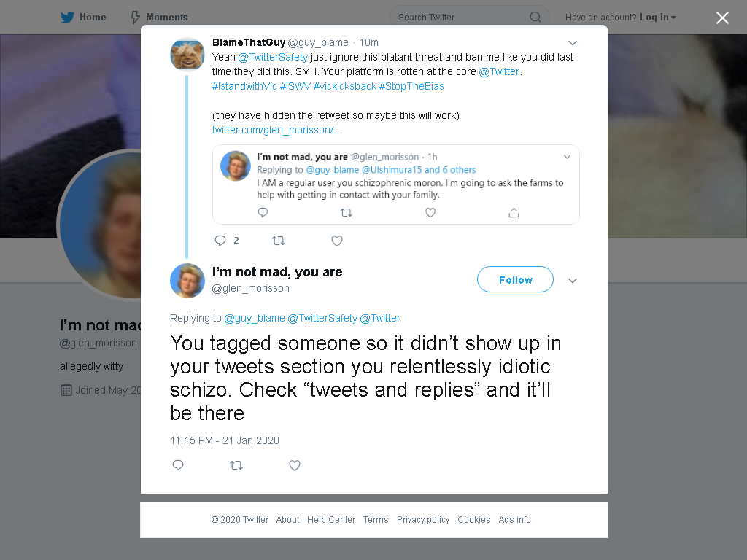The height and width of the screenshot is (560, 747).
Task: Click the reply icon under BlameThatGuy's tweet
Action: [220, 241]
